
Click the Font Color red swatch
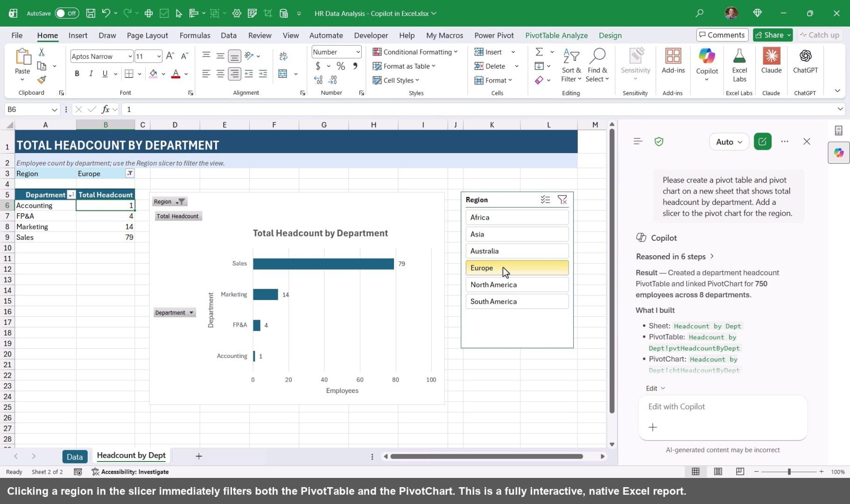click(176, 74)
